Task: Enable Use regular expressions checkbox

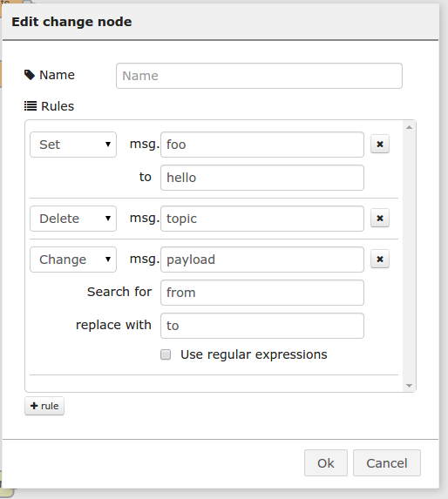Action: tap(166, 354)
